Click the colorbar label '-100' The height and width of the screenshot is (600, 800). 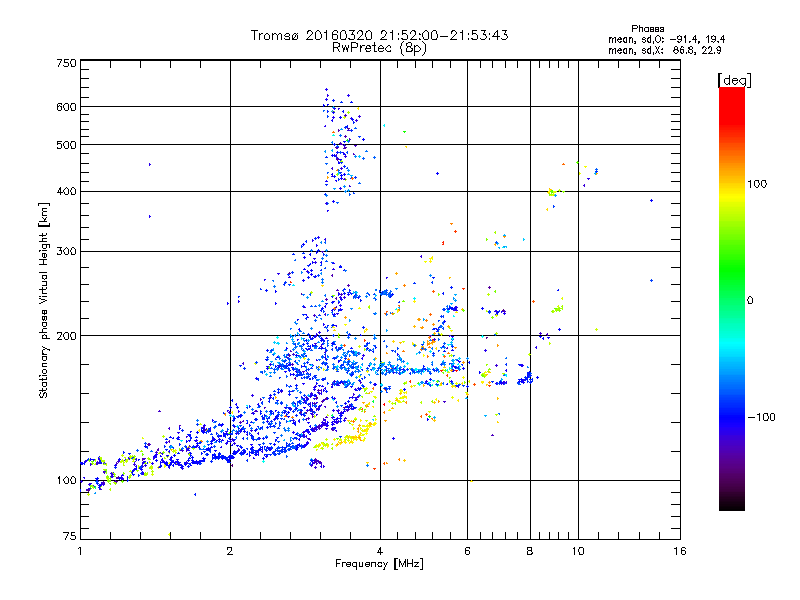[x=761, y=417]
